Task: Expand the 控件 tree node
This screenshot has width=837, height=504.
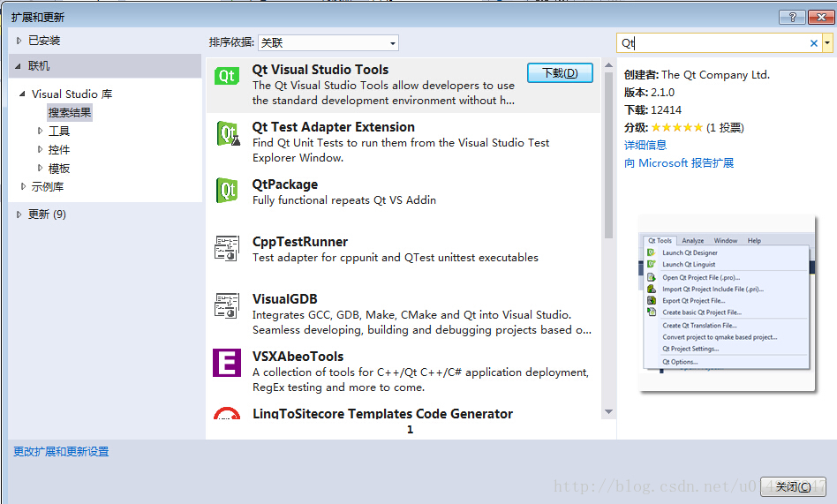Action: pos(40,149)
